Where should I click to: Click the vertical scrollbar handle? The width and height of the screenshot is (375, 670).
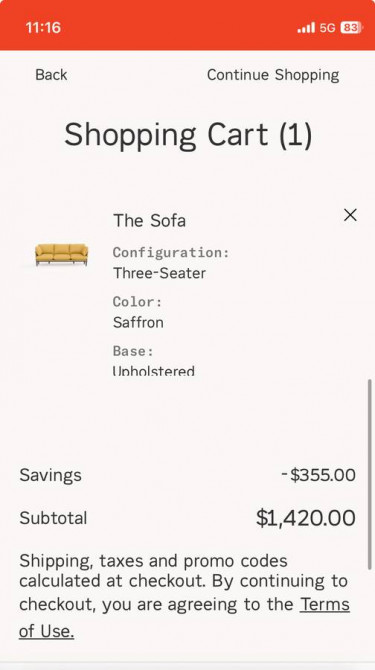tap(370, 474)
